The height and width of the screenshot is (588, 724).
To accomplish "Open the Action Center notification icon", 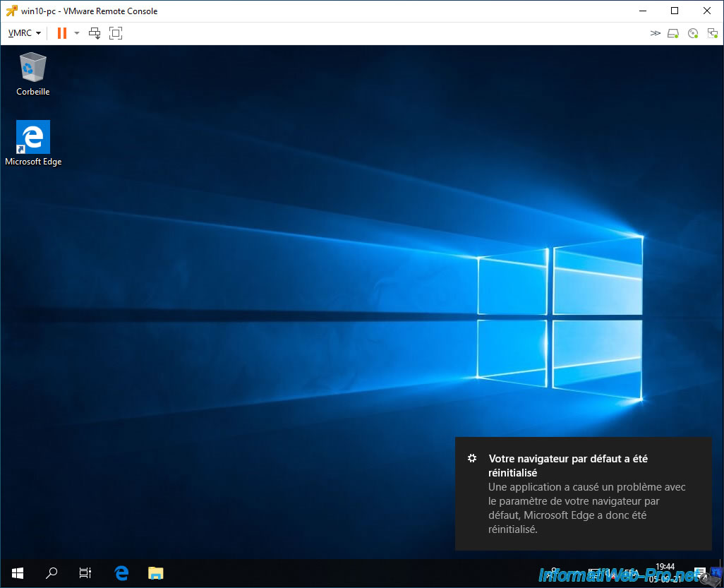I will 699,573.
